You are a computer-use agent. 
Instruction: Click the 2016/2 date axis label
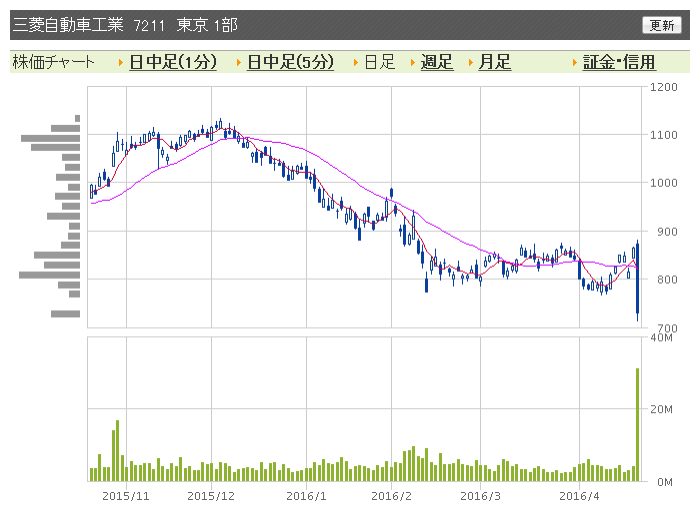(x=391, y=496)
